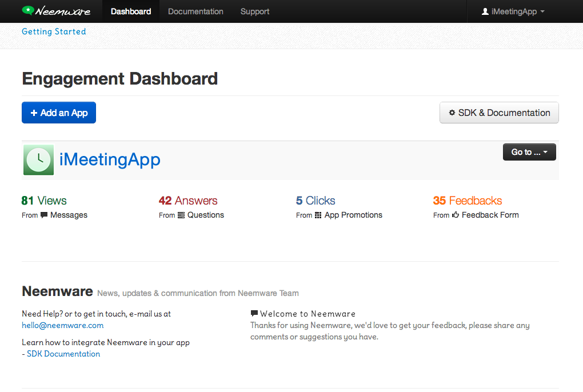Open the iMeetingApp title link
The height and width of the screenshot is (392, 583).
(x=110, y=159)
